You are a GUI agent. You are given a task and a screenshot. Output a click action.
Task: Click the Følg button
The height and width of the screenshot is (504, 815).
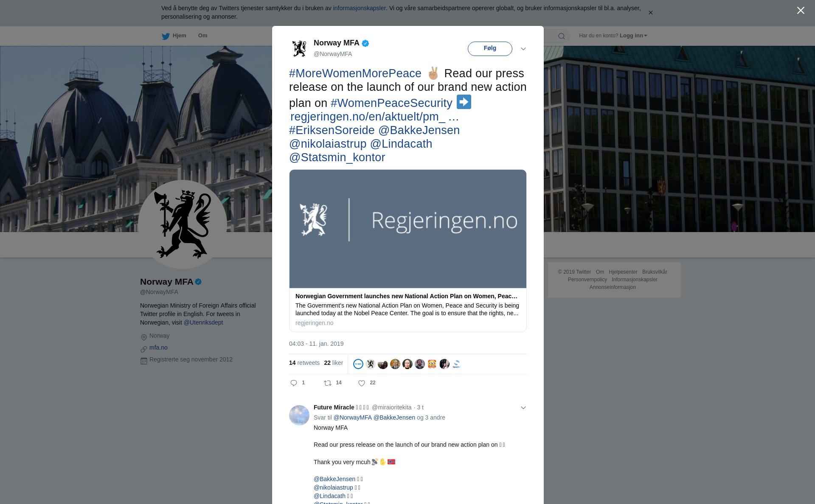(490, 49)
